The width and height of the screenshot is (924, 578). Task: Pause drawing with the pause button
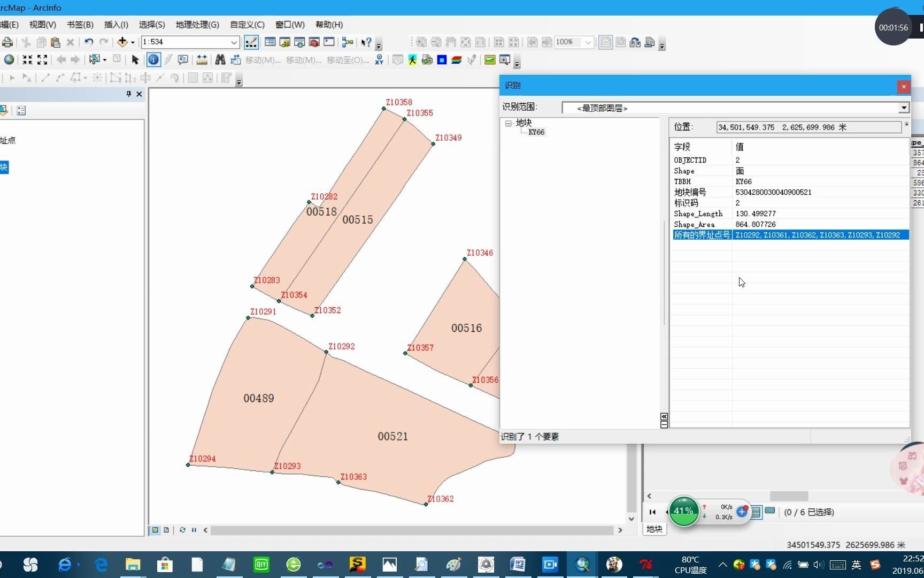194,530
